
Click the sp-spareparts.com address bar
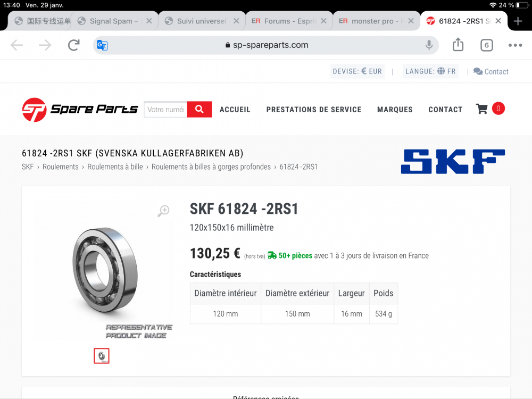point(265,45)
